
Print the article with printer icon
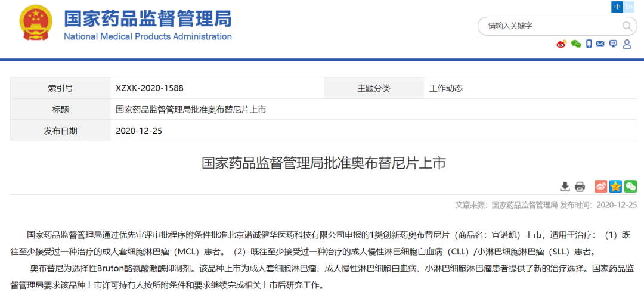point(580,187)
